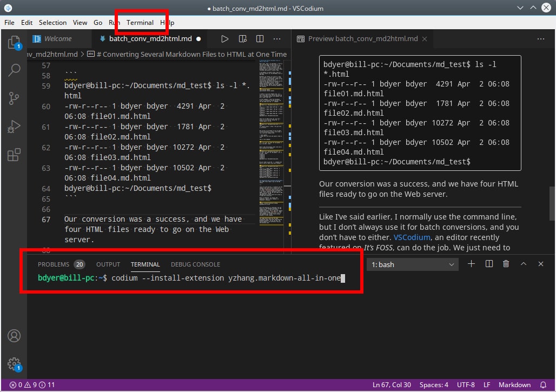Kill the active terminal with the trash icon
The width and height of the screenshot is (556, 392).
tap(506, 264)
